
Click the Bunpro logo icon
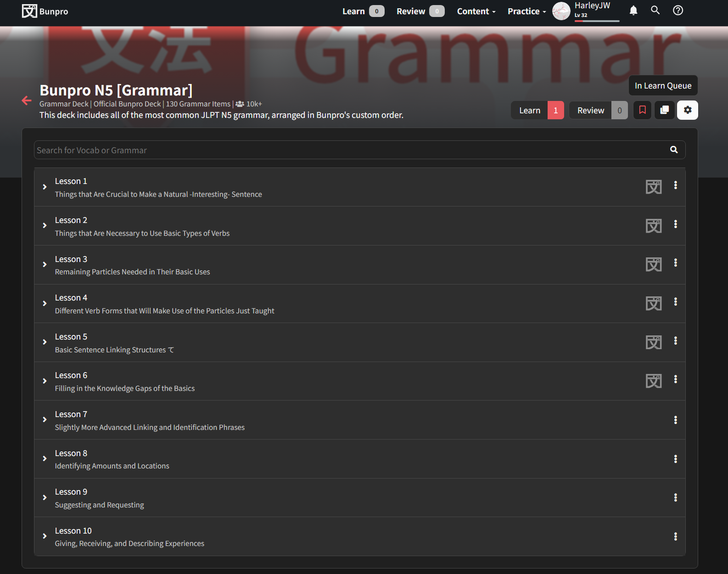(29, 11)
